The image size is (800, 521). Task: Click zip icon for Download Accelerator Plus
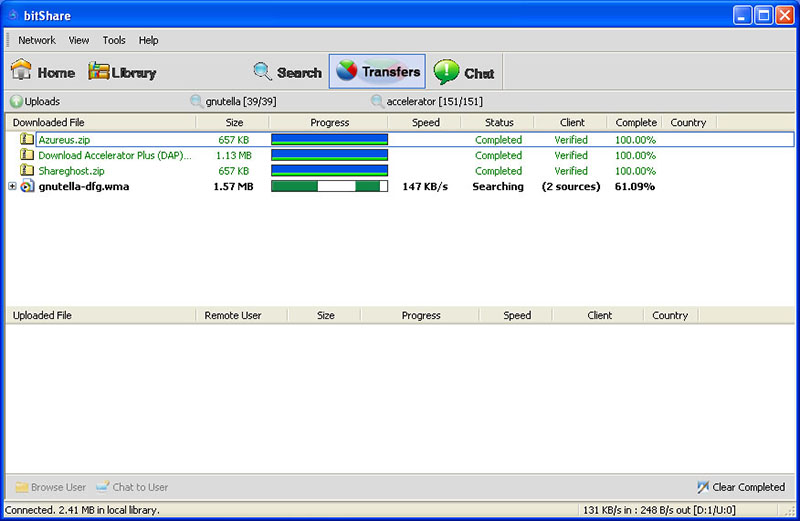click(27, 155)
